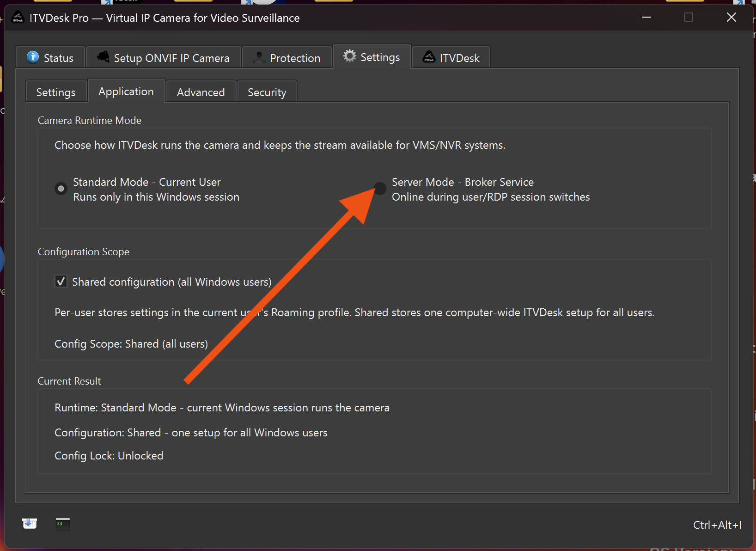
Task: Open the Security sub-tab
Action: (x=267, y=92)
